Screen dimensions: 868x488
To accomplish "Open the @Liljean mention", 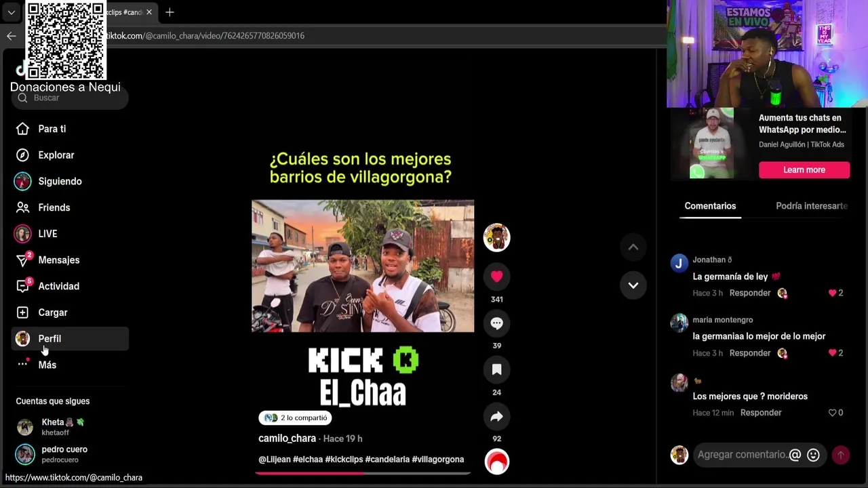I will (x=274, y=460).
